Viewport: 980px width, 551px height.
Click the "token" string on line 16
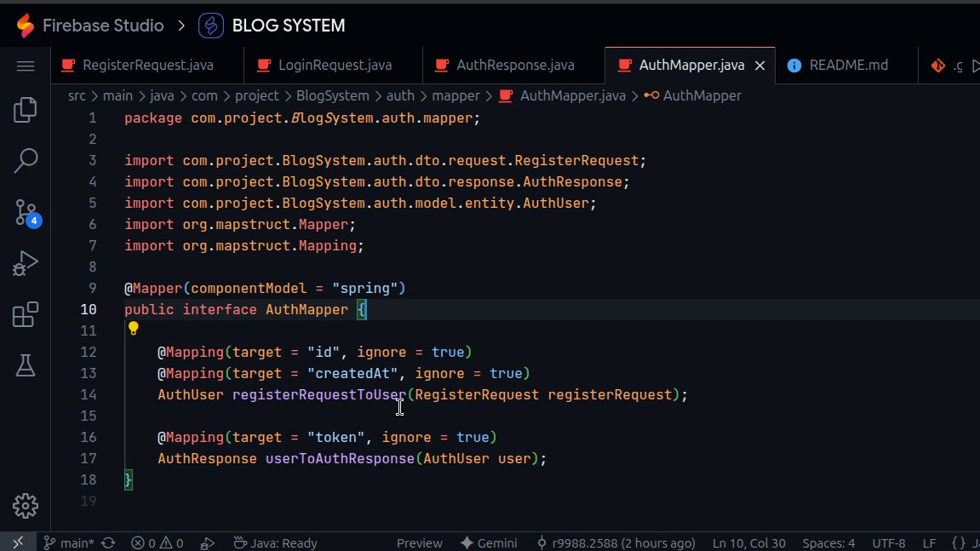tap(335, 437)
